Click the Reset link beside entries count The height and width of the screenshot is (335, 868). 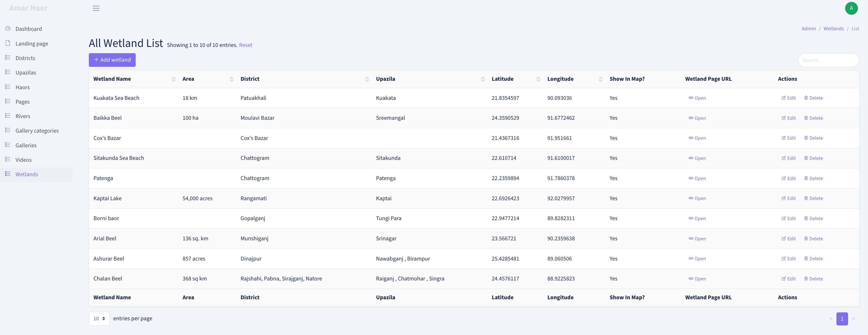pos(245,45)
